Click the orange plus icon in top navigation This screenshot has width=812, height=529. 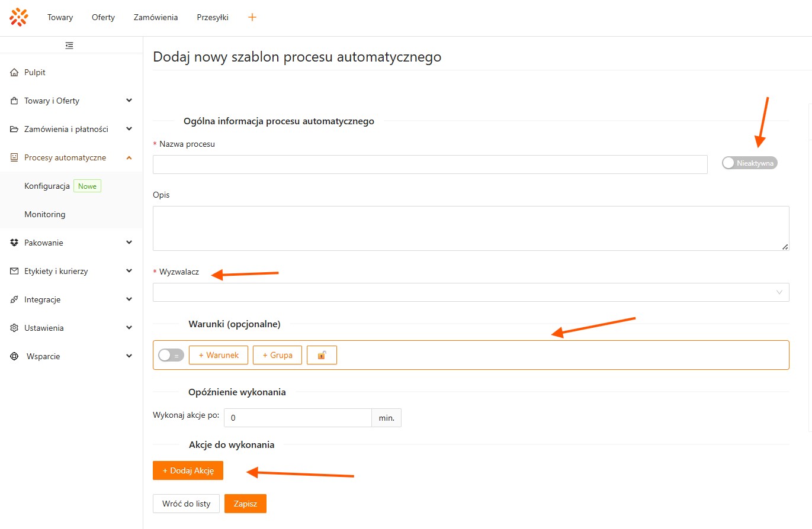point(252,17)
